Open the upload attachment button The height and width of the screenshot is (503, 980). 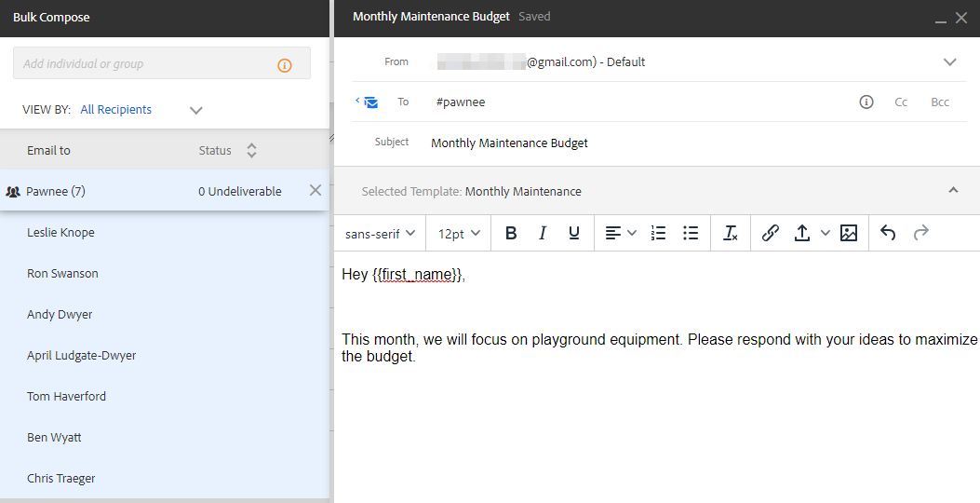coord(802,234)
